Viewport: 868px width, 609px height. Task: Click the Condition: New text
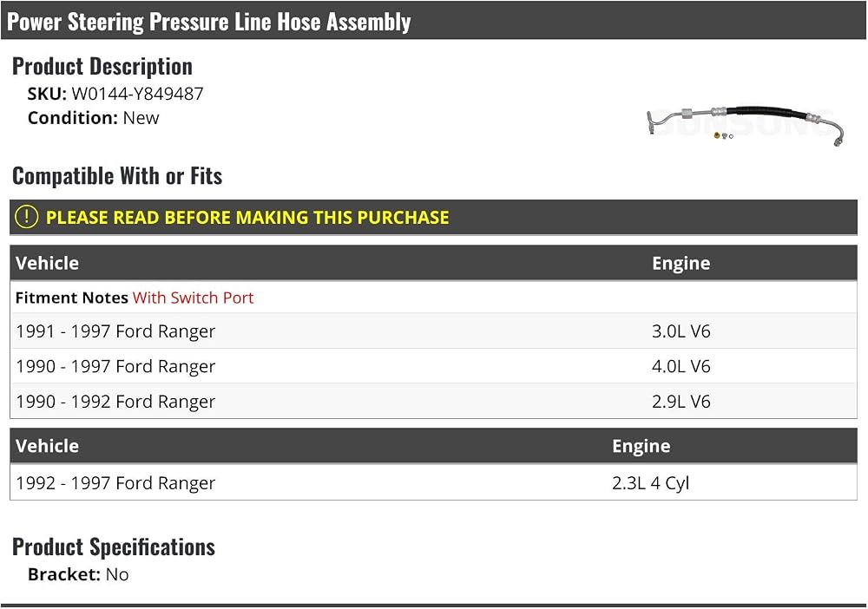point(93,118)
